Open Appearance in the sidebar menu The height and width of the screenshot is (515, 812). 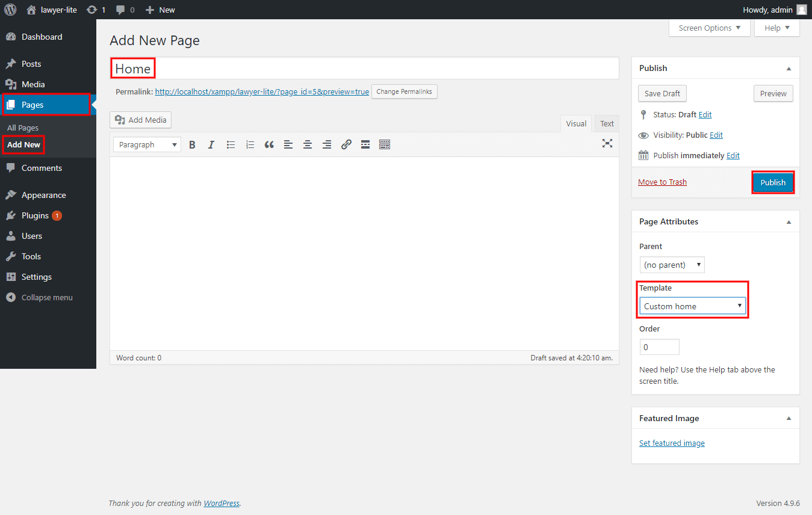[43, 195]
